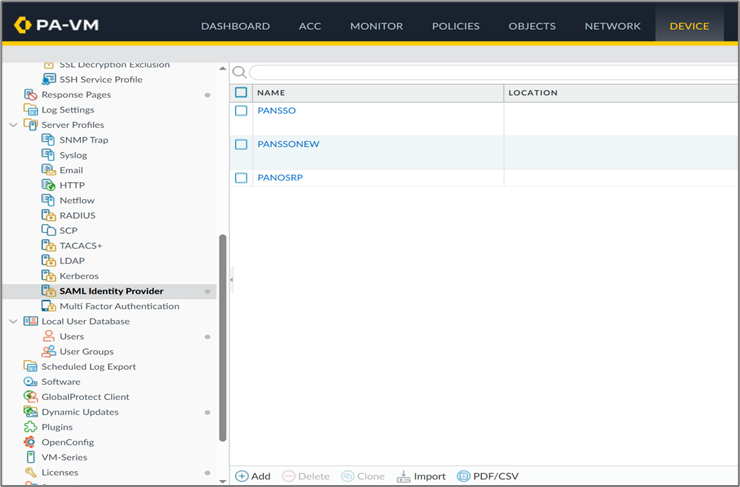Collapse the Local User Database node
The image size is (740, 487).
[13, 321]
